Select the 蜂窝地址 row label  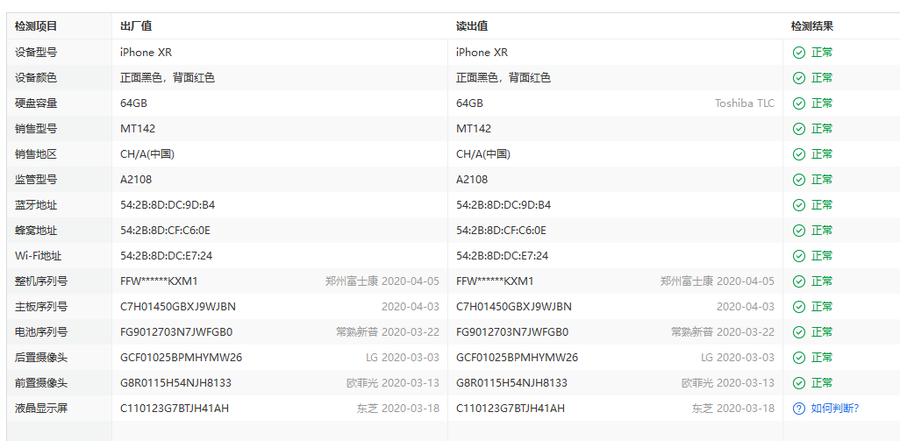36,230
